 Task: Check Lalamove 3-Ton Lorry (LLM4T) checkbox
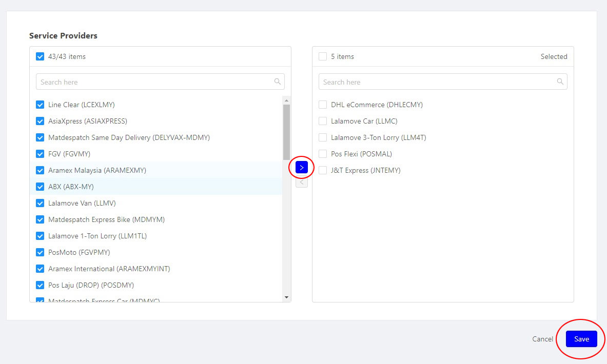pyautogui.click(x=322, y=137)
